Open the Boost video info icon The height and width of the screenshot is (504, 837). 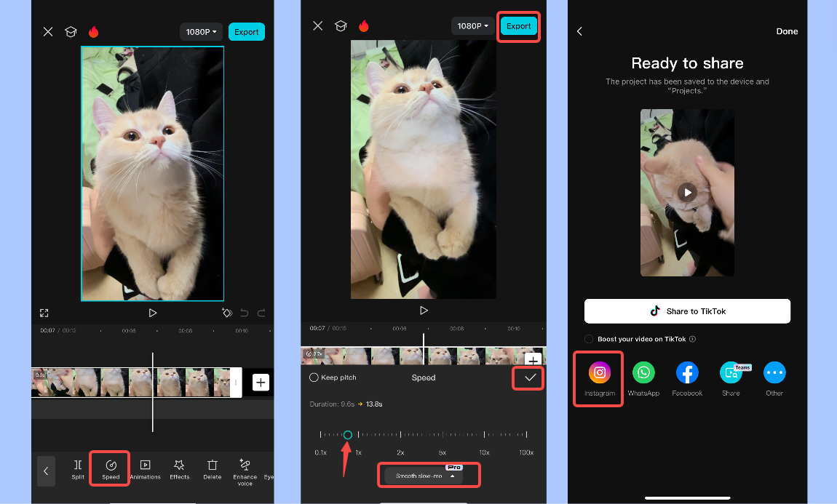[692, 339]
